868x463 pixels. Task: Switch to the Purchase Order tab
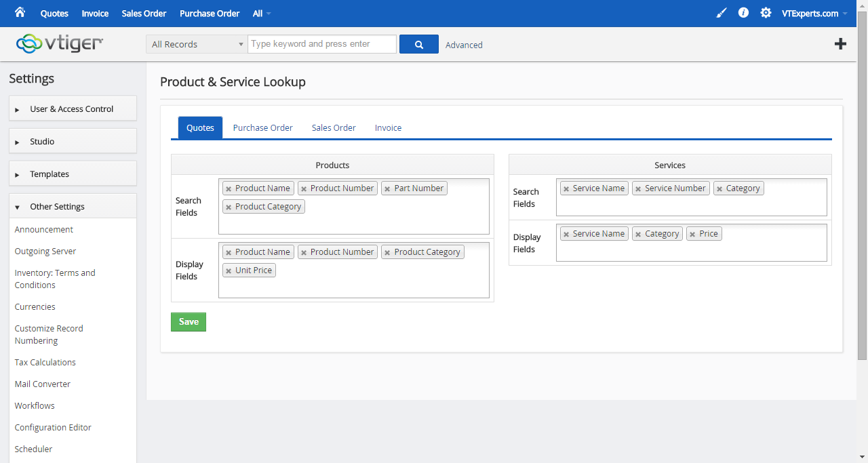263,127
